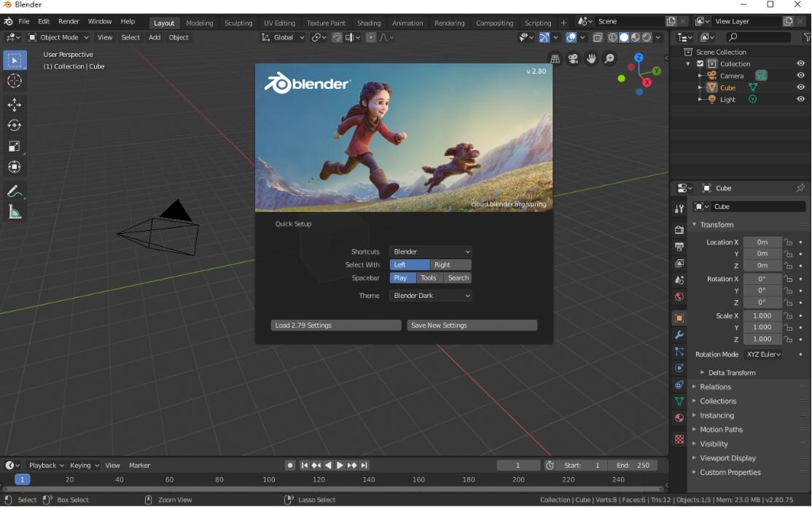812x507 pixels.
Task: Open the Output properties tab
Action: [x=679, y=247]
